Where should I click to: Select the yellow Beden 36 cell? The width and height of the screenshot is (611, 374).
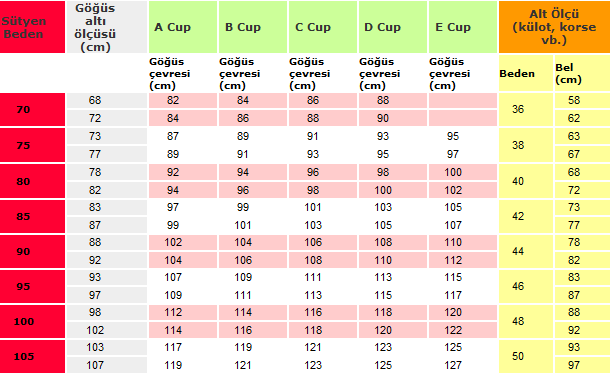click(x=526, y=109)
